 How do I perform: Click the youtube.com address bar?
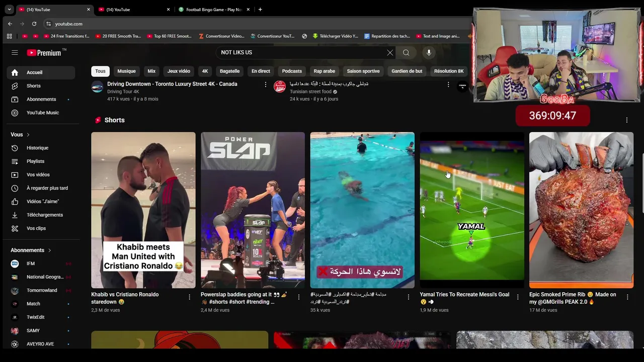coord(257,24)
